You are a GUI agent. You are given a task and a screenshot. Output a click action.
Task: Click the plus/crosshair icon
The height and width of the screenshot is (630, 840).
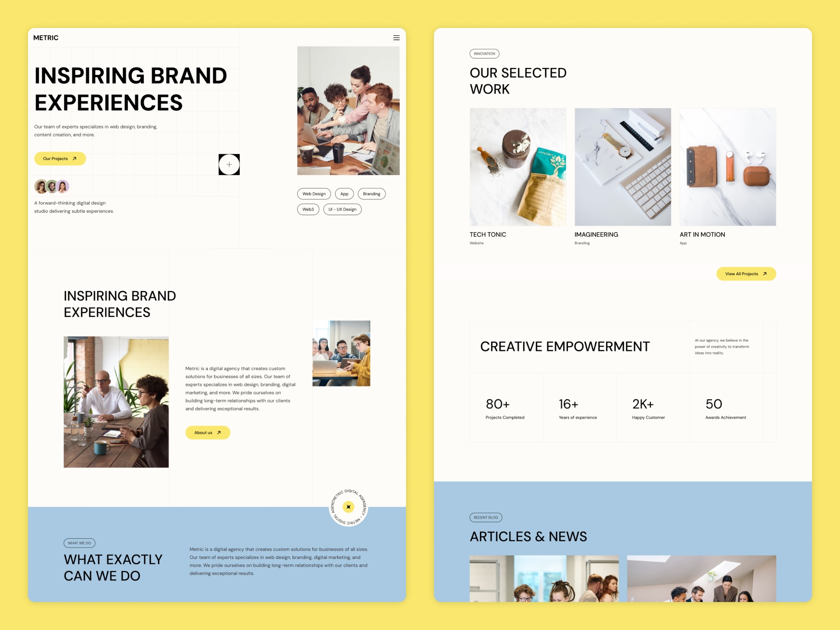coord(230,164)
